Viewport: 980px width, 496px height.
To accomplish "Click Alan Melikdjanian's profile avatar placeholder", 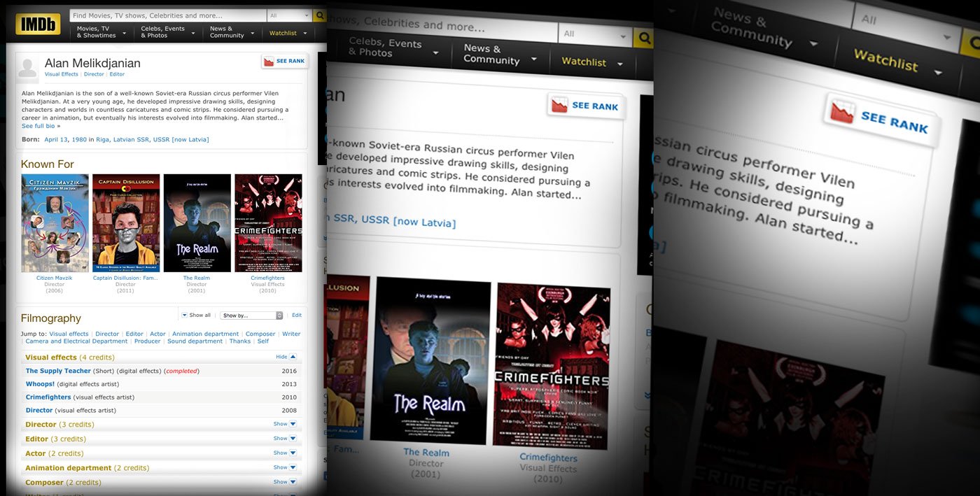I will point(27,68).
